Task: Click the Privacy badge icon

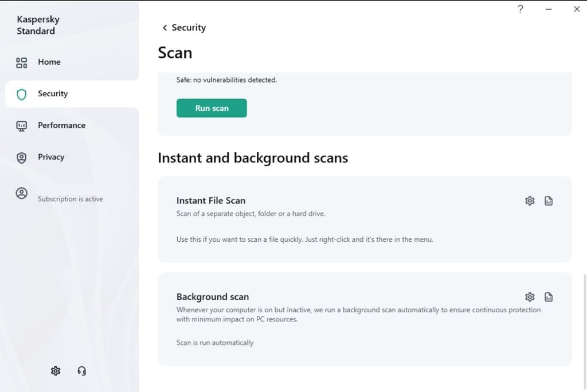Action: coord(22,158)
